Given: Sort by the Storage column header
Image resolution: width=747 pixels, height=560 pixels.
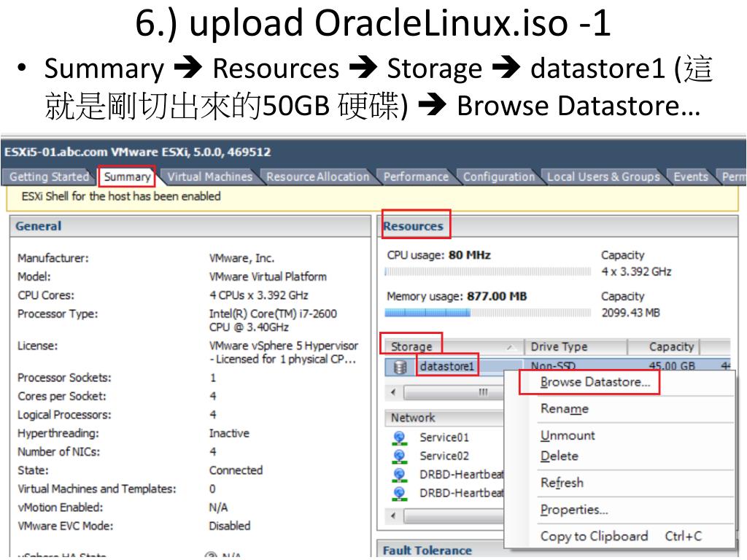Looking at the screenshot, I should tap(454, 346).
